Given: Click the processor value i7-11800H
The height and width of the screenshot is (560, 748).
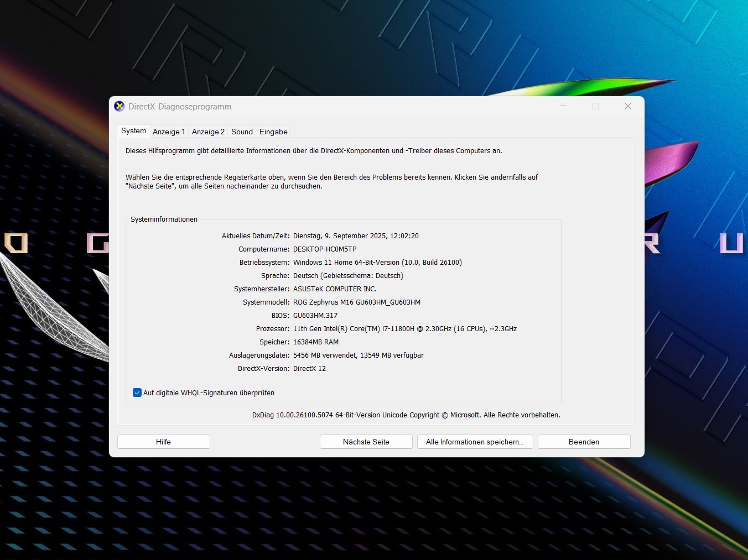Looking at the screenshot, I should [x=405, y=329].
